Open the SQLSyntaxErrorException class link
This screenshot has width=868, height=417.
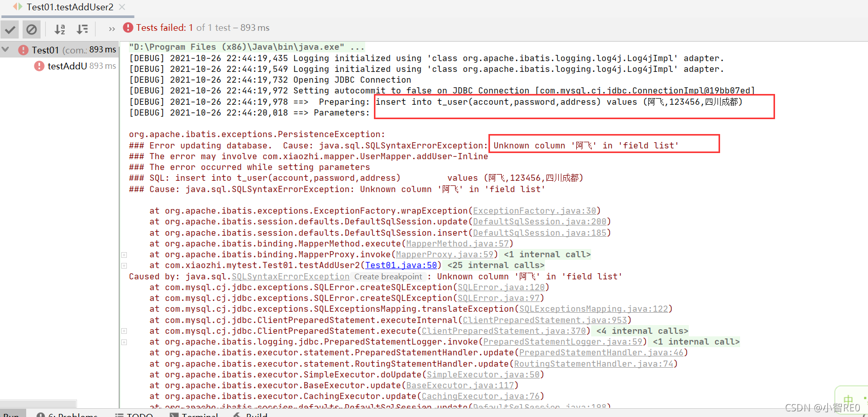coord(291,277)
